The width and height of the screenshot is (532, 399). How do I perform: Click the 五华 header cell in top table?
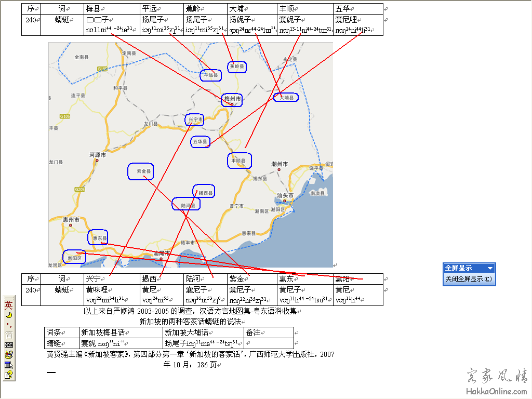point(358,9)
